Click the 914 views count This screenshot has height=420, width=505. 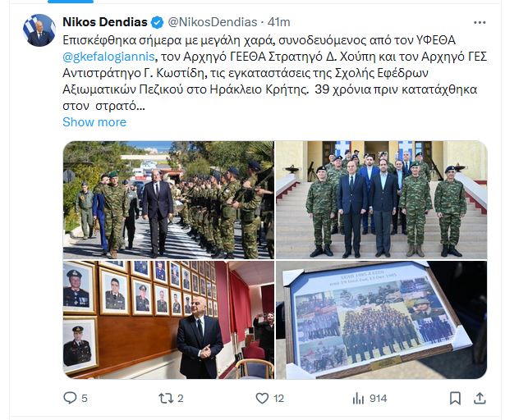click(378, 399)
